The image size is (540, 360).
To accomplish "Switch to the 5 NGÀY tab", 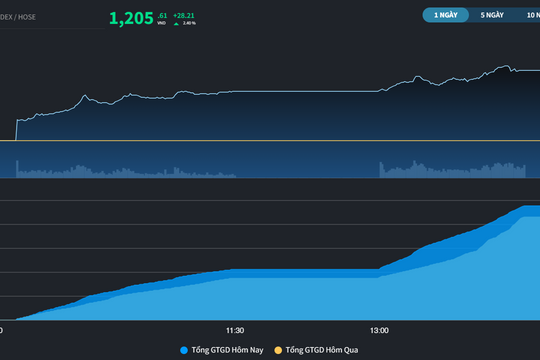I will tap(492, 15).
